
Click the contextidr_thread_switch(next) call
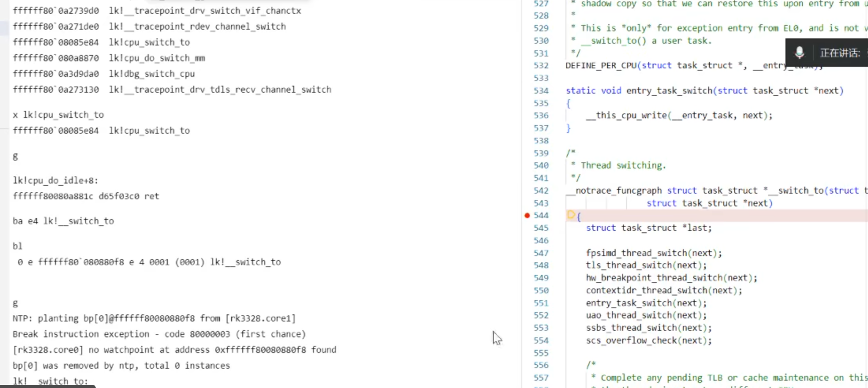pyautogui.click(x=664, y=291)
